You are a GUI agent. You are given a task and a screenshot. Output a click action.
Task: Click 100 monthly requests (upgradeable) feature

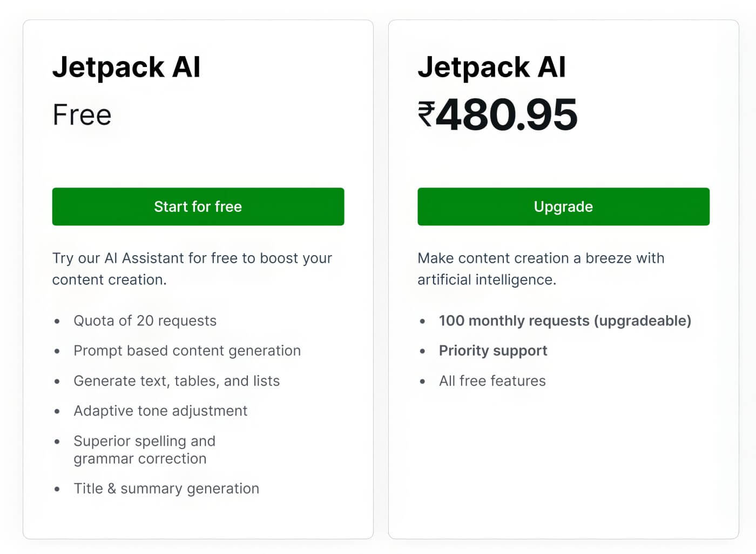coord(565,321)
